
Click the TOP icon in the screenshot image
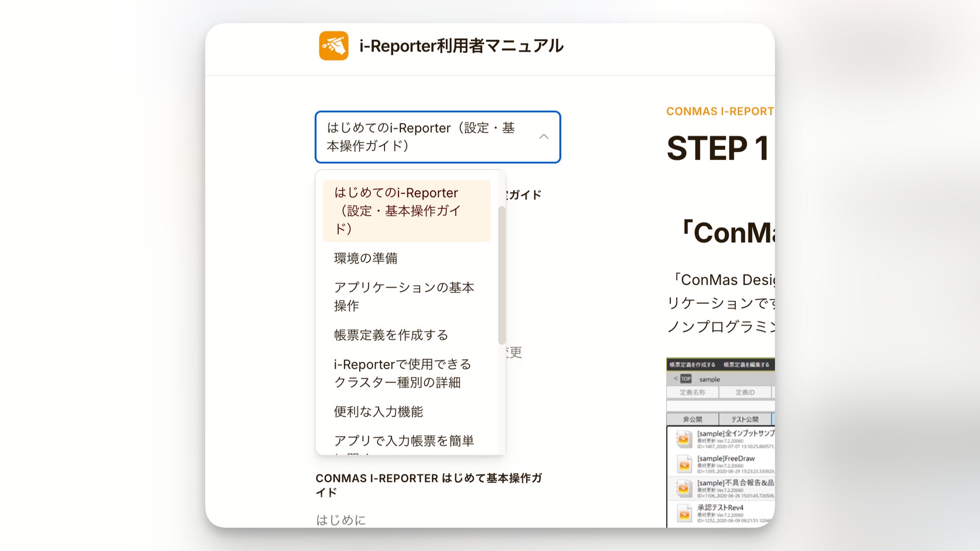686,379
